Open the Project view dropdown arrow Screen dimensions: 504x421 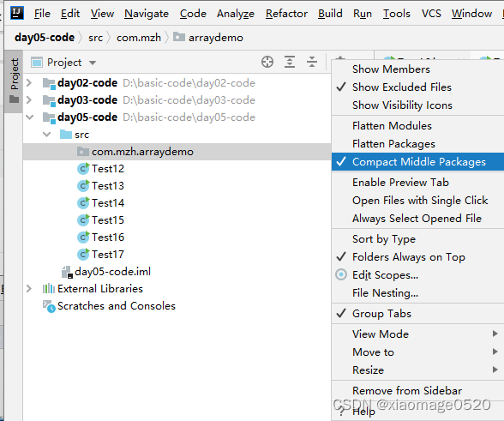point(93,63)
